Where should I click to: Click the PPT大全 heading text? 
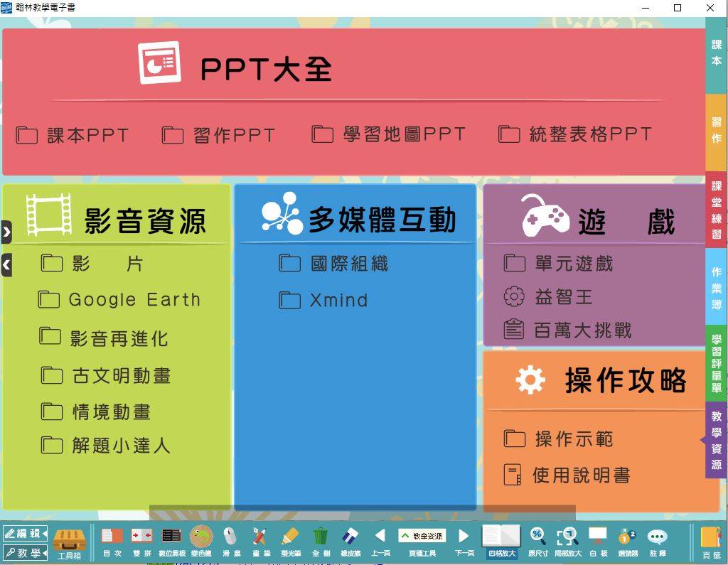coord(267,70)
